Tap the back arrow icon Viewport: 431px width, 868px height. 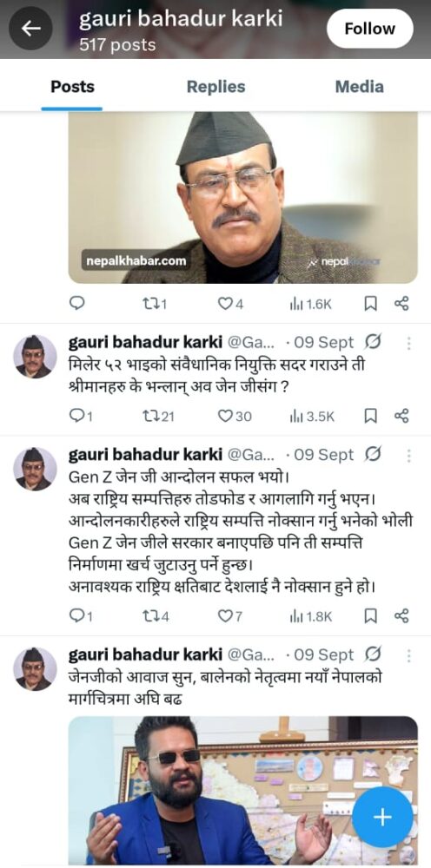[30, 29]
